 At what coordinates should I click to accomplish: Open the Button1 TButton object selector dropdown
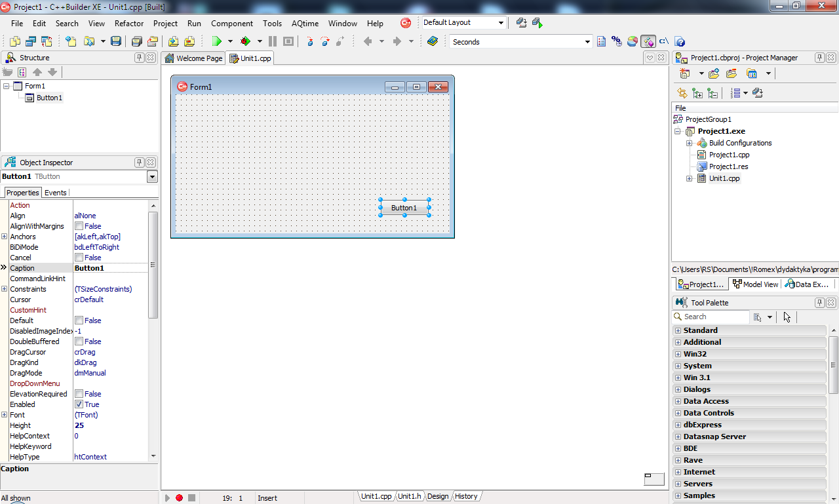click(152, 177)
